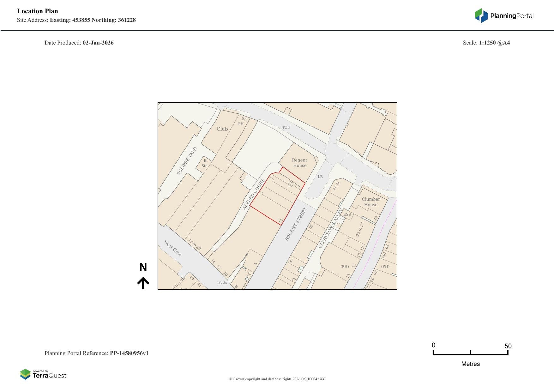
Task: Click the El Sta substation marker
Action: click(206, 163)
